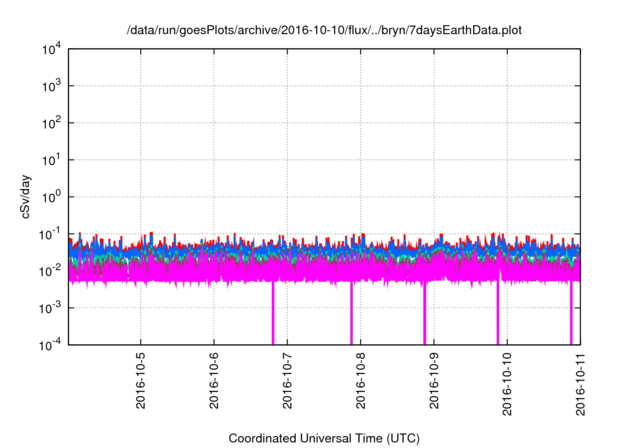The width and height of the screenshot is (640, 448).
Task: Click the cSv/day y-axis label
Action: 25,197
